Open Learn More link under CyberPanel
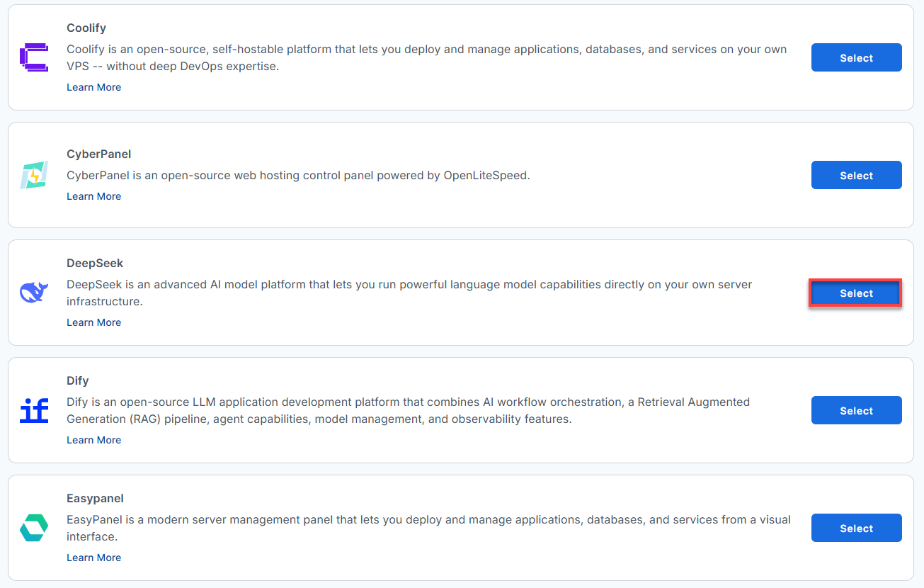The width and height of the screenshot is (924, 588). 93,196
